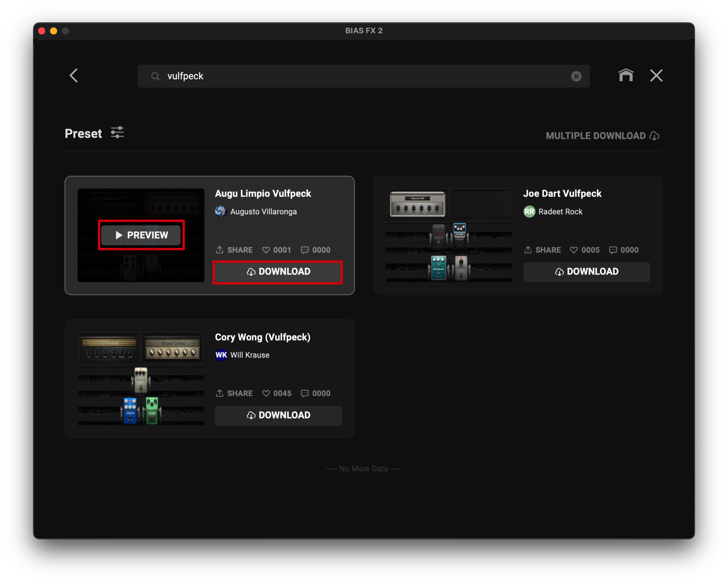The height and width of the screenshot is (583, 728).
Task: Clear the vulfpeck search text
Action: [x=576, y=76]
